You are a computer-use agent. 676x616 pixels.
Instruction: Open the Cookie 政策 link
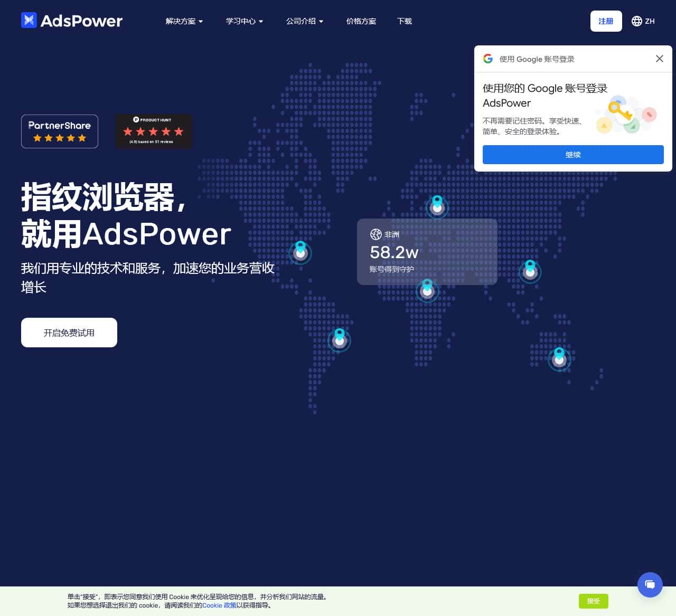[220, 605]
